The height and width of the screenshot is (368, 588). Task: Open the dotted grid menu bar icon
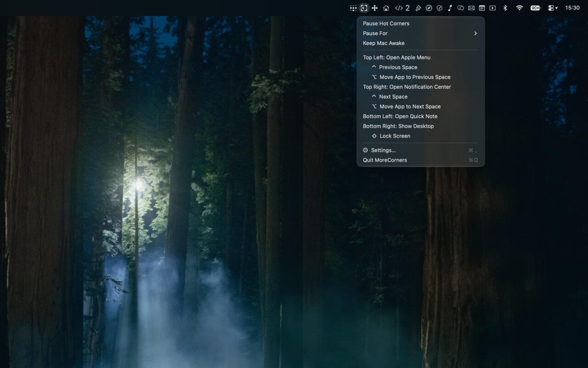click(x=353, y=8)
